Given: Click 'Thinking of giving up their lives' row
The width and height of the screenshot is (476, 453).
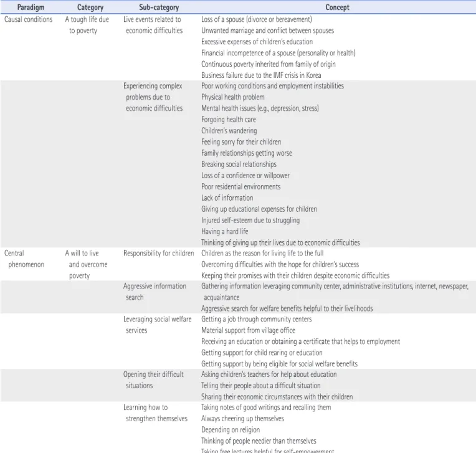Looking at the screenshot, I should point(280,243).
